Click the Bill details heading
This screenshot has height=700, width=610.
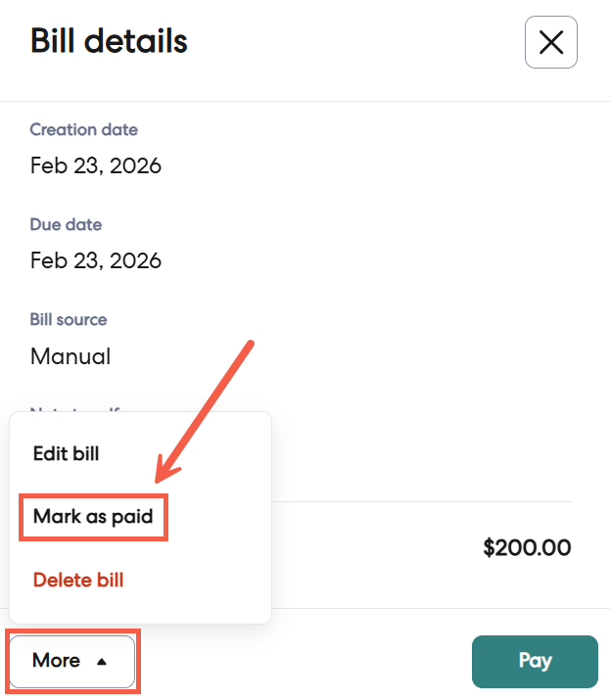pyautogui.click(x=109, y=41)
